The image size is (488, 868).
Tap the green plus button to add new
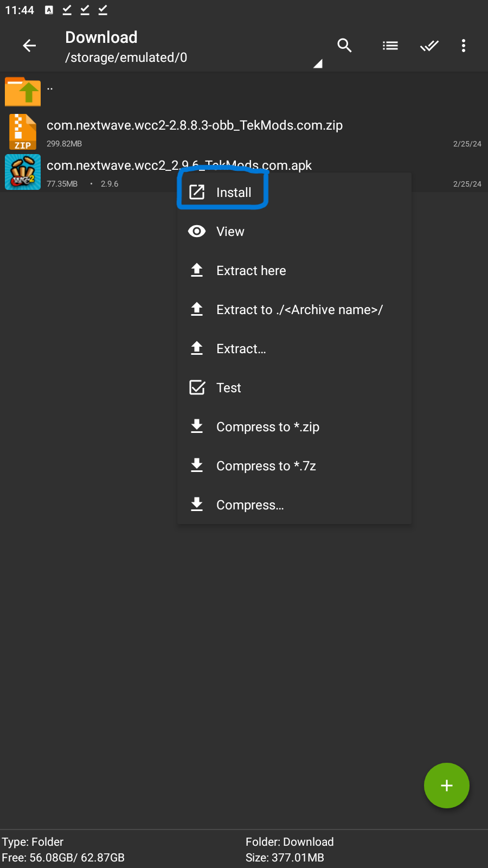(x=446, y=786)
